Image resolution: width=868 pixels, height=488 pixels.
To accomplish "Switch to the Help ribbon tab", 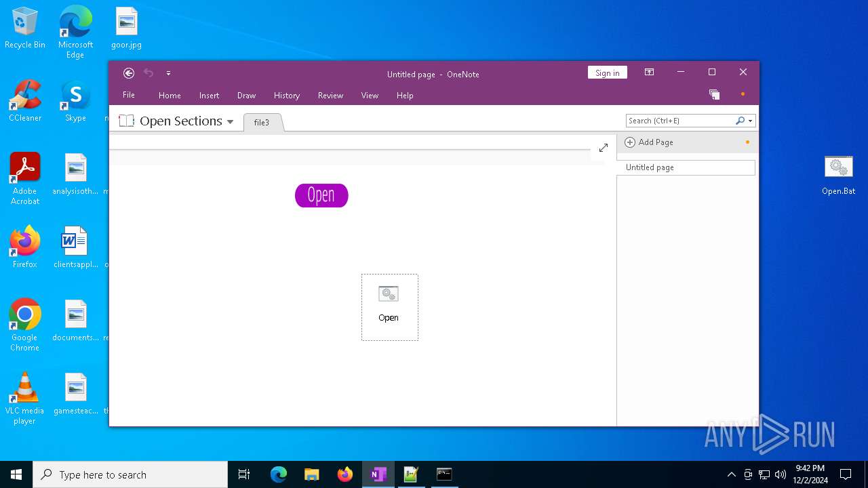I will [x=405, y=96].
